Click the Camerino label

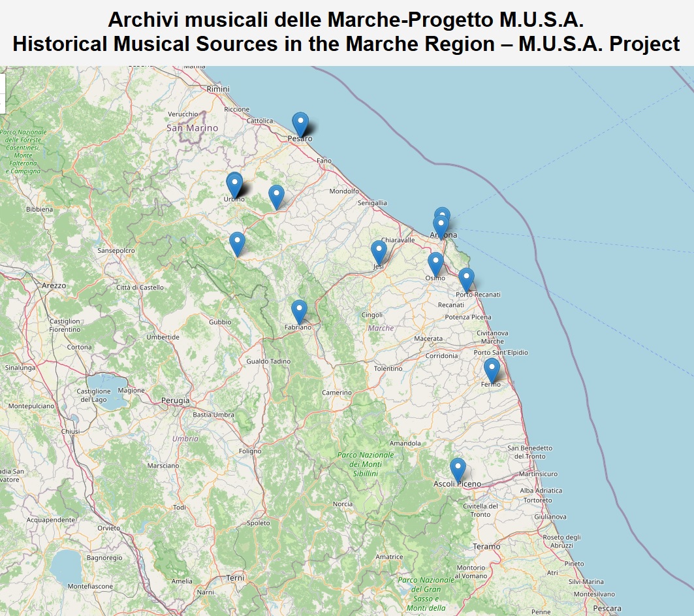coord(337,393)
